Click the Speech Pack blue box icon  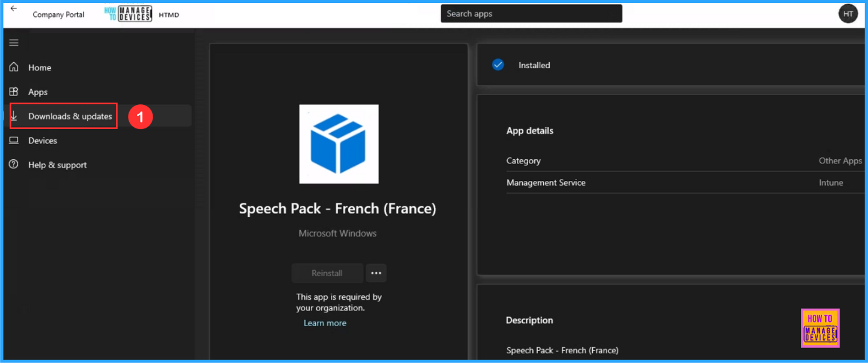pyautogui.click(x=339, y=144)
